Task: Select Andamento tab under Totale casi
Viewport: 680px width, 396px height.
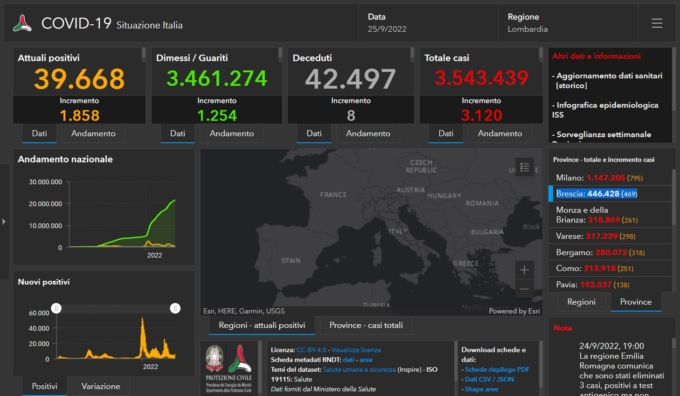Action: point(500,134)
